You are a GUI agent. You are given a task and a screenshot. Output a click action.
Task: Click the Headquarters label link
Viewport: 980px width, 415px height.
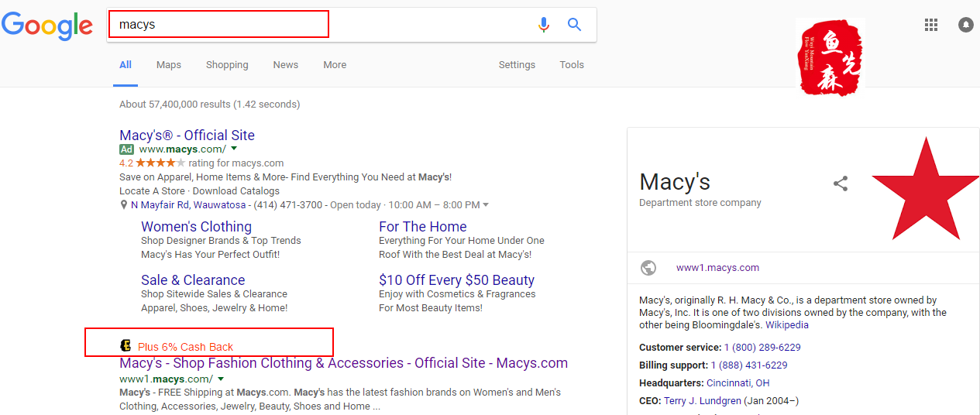[x=671, y=383]
